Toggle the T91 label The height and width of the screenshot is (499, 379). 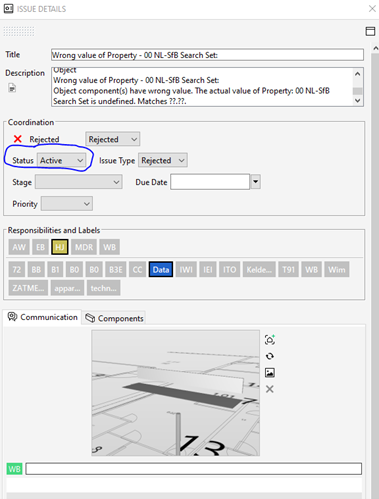tap(288, 269)
